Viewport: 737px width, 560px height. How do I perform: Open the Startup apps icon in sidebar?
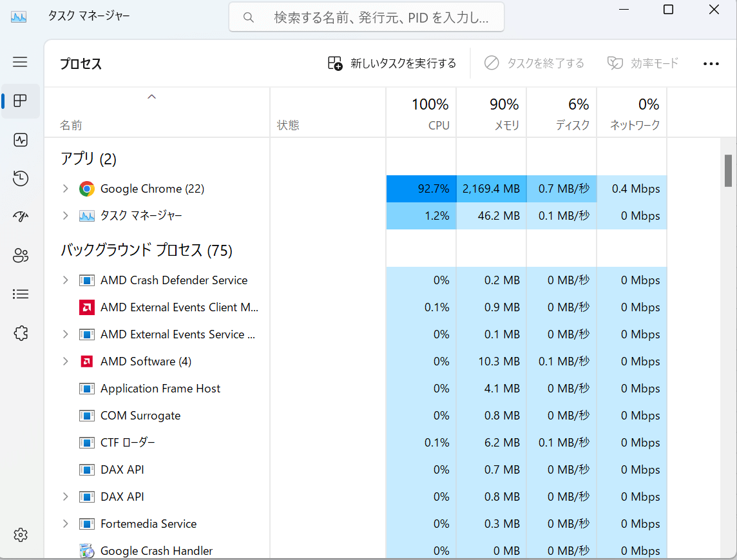[20, 217]
